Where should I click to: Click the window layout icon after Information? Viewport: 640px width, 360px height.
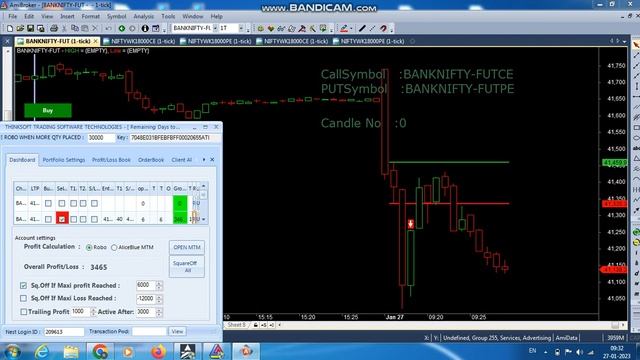tap(156, 29)
